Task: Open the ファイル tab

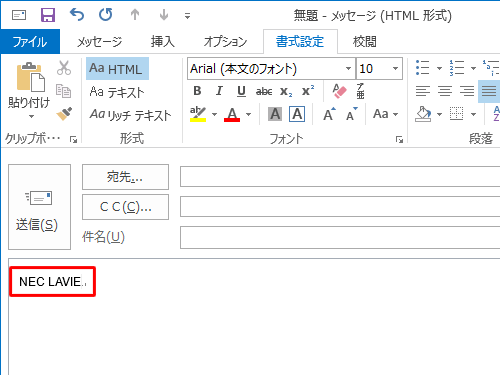Action: [x=30, y=42]
